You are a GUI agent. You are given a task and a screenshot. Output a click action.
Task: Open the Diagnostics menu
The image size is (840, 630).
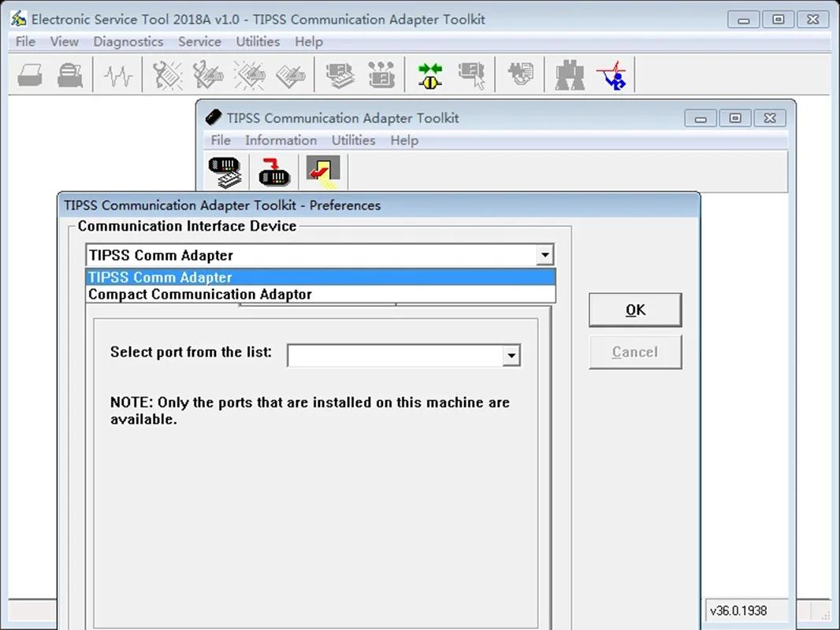(x=128, y=42)
